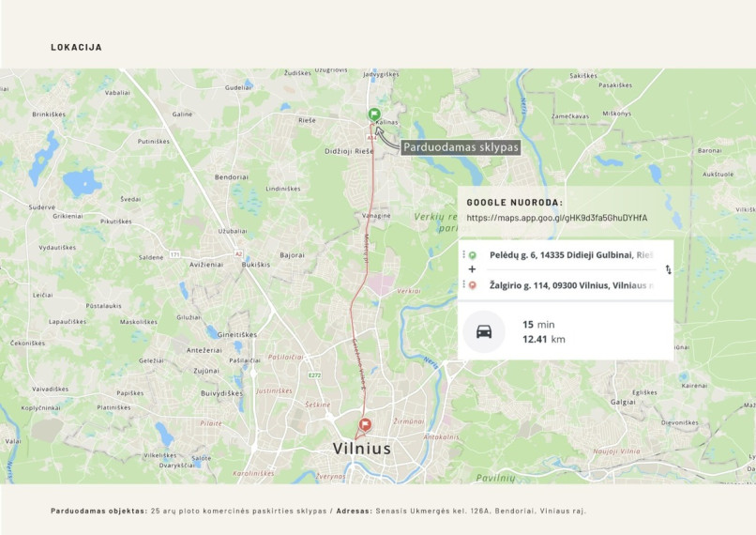Click the 'Brinkiškės' map label

[49, 115]
